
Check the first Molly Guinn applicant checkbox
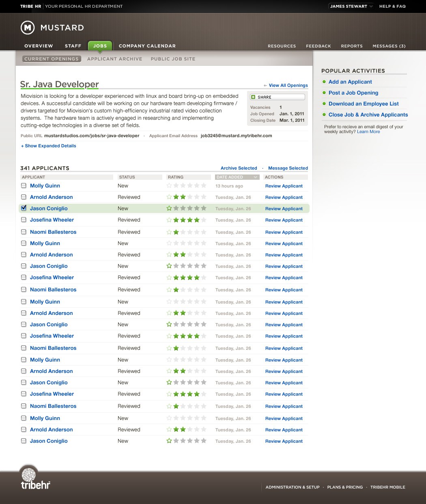coord(24,186)
